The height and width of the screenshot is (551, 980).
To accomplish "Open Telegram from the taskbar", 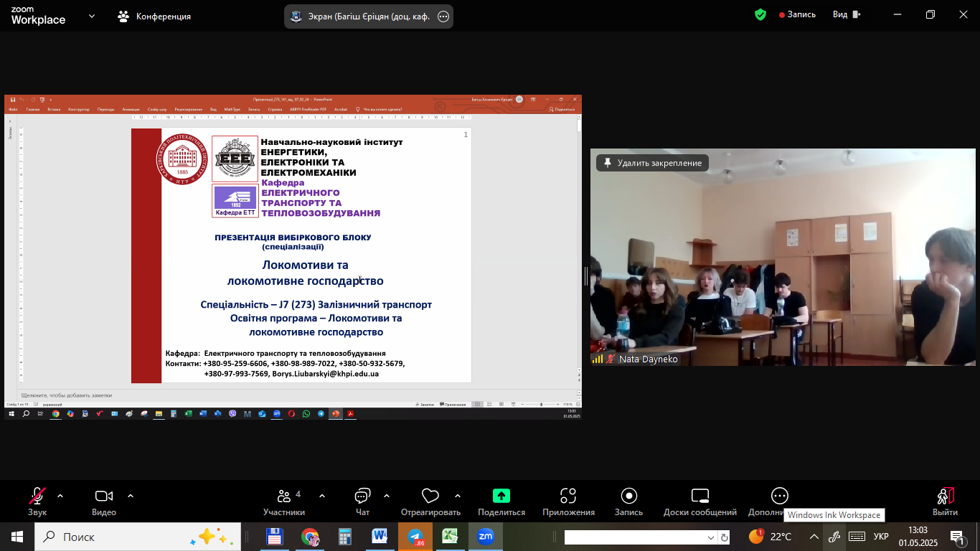I will coord(415,537).
